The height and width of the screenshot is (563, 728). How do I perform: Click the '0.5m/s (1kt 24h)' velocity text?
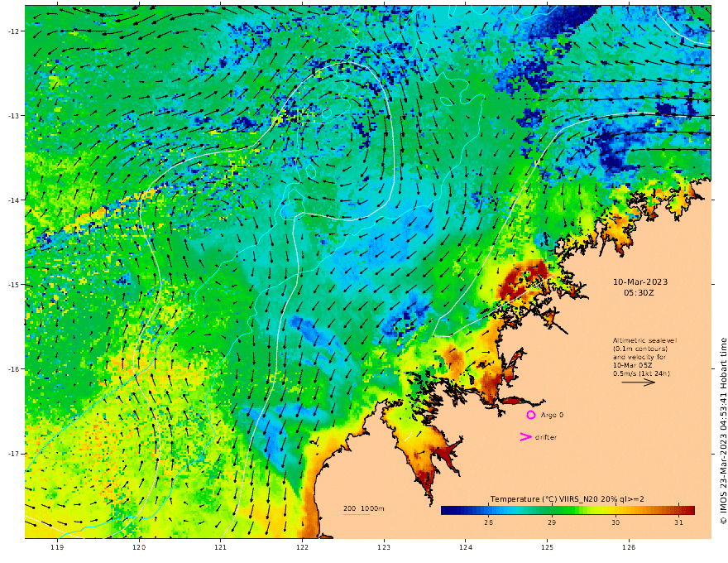641,373
